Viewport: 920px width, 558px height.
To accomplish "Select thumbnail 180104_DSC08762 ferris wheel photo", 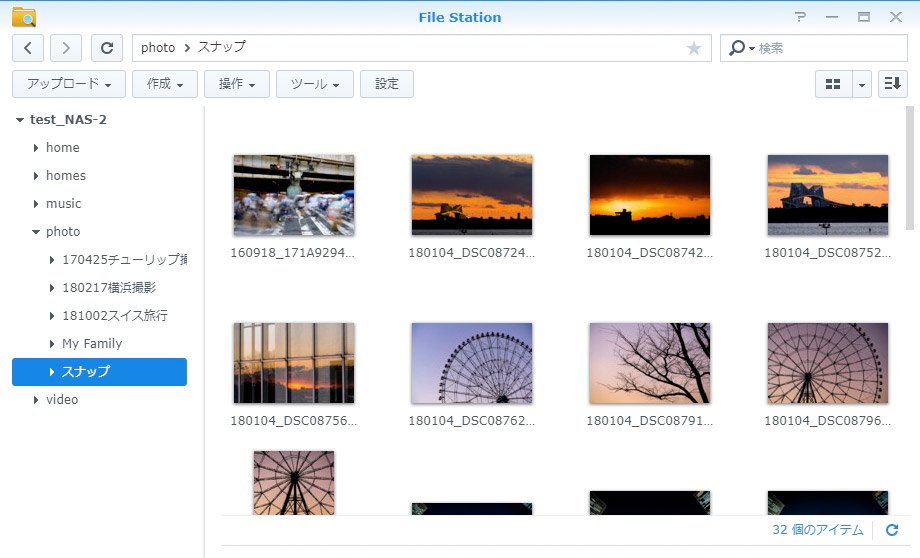I will 472,363.
